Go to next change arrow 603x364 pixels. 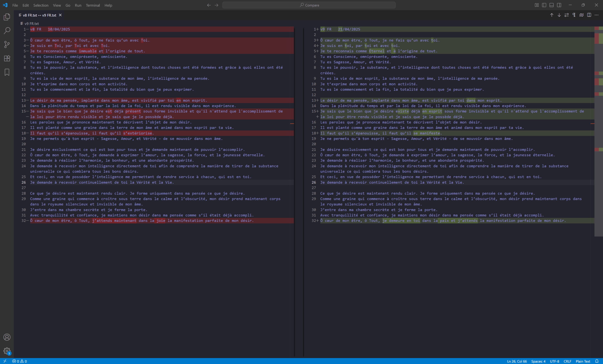559,15
